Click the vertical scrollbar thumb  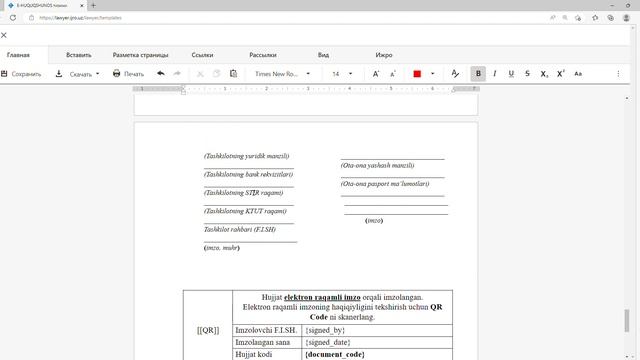[x=627, y=321]
